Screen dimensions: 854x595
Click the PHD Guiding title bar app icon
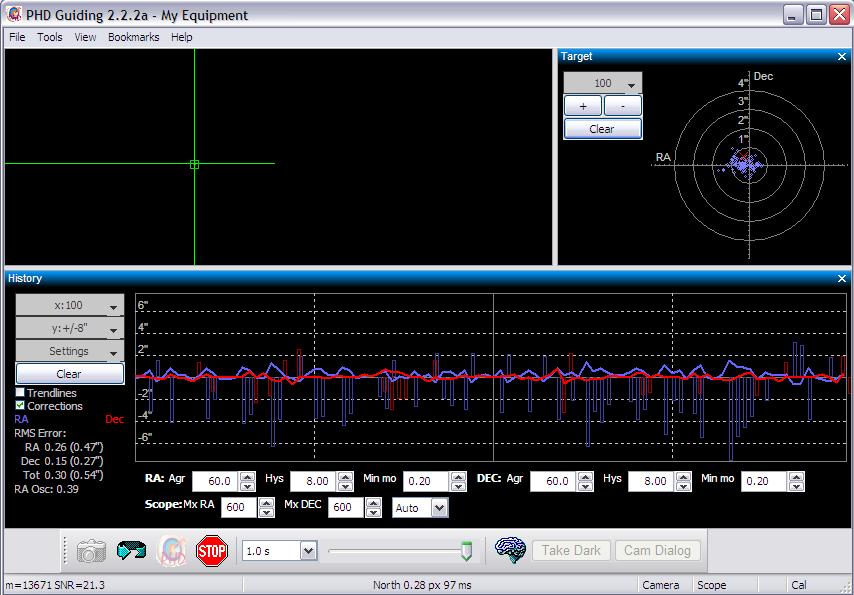(14, 15)
